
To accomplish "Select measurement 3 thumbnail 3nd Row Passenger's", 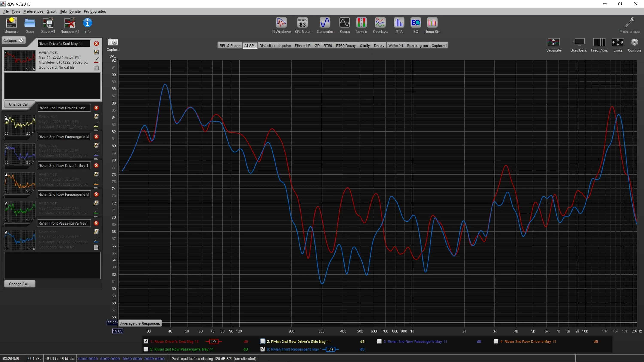I will pyautogui.click(x=20, y=154).
